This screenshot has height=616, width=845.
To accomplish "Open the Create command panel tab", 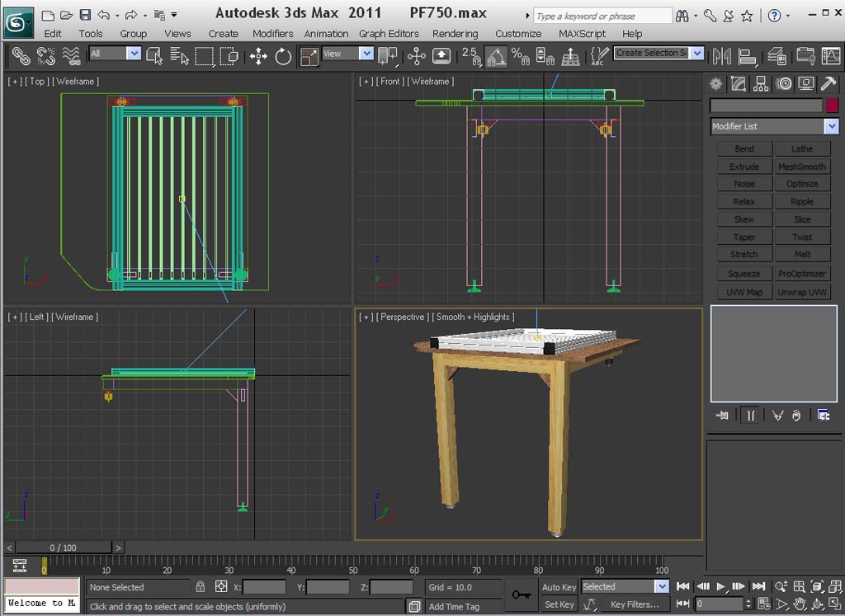I will [716, 83].
